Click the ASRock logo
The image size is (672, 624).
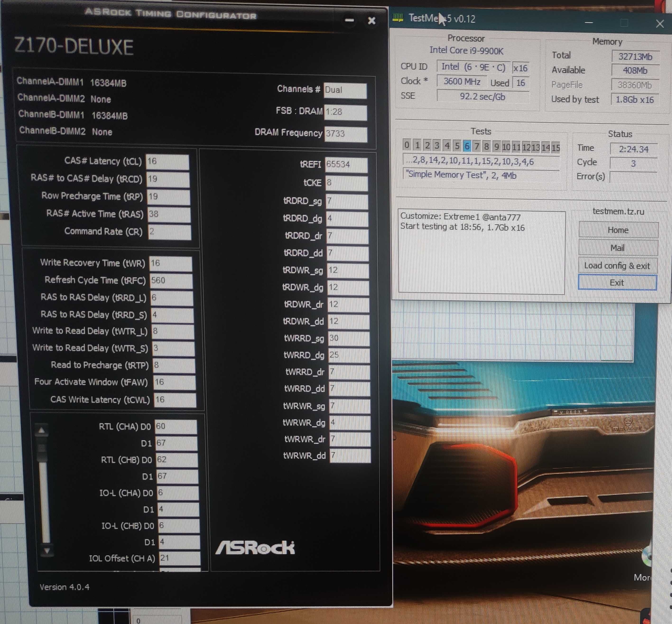click(x=255, y=547)
